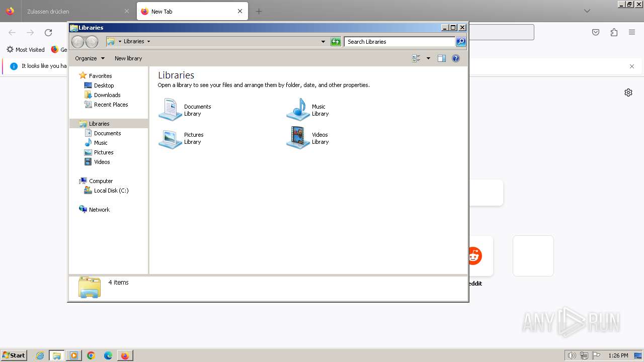Click the Explorer forward arrow button
Screen dimensions: 644x362
tap(92, 42)
